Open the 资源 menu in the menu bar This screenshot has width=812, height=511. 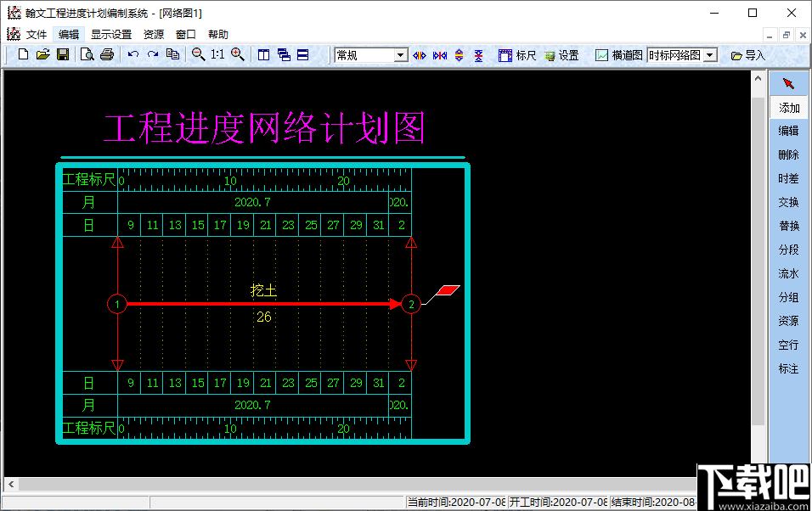click(153, 34)
